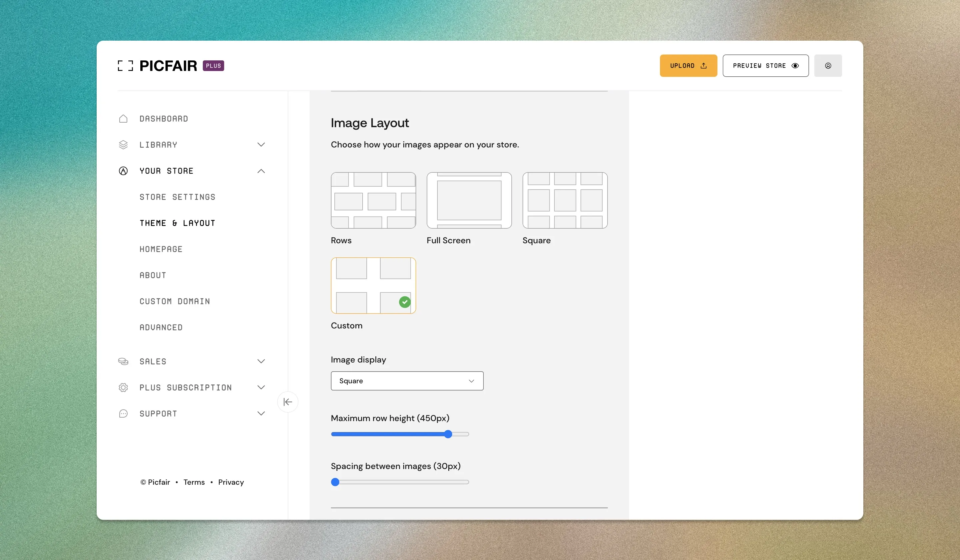
Task: Click the Sales menu label
Action: point(153,361)
